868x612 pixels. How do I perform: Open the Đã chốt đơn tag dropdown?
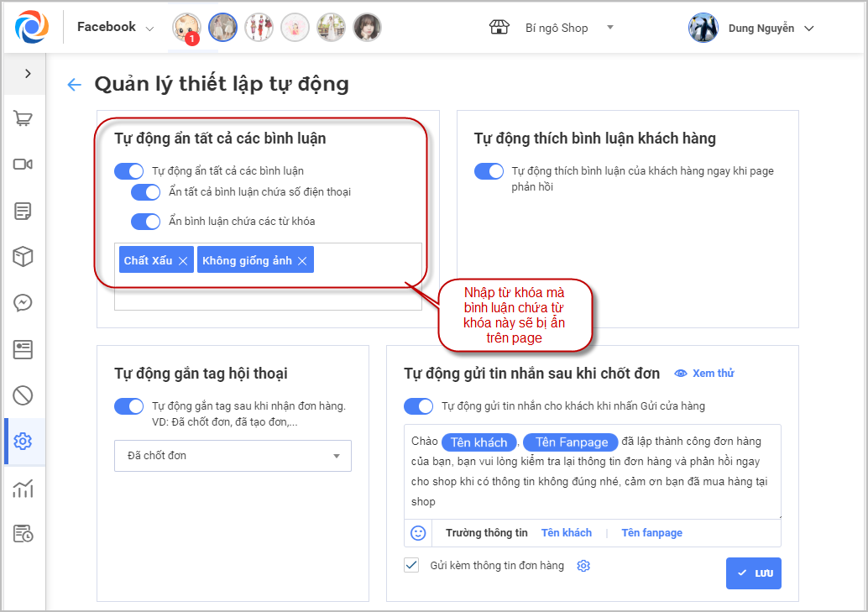233,456
